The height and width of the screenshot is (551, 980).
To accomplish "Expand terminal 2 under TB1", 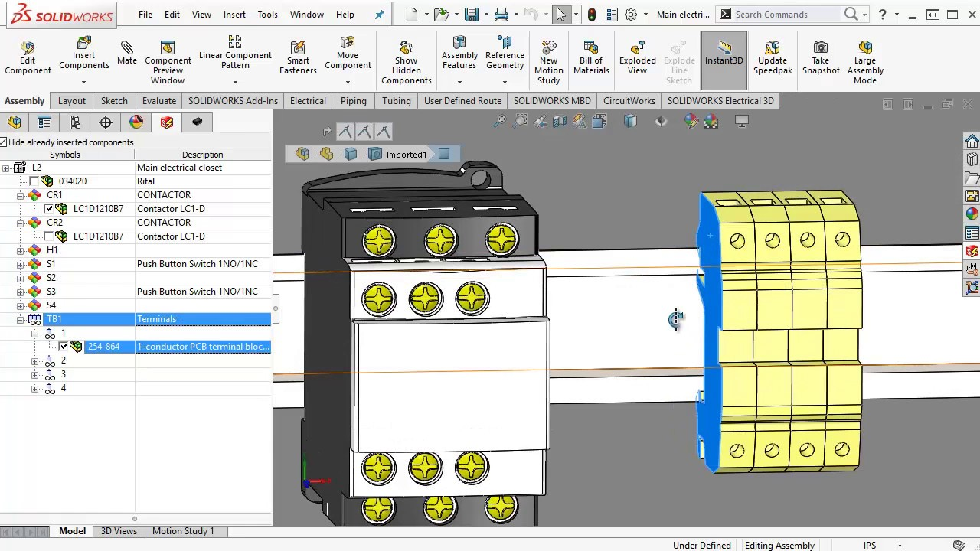I will [34, 360].
